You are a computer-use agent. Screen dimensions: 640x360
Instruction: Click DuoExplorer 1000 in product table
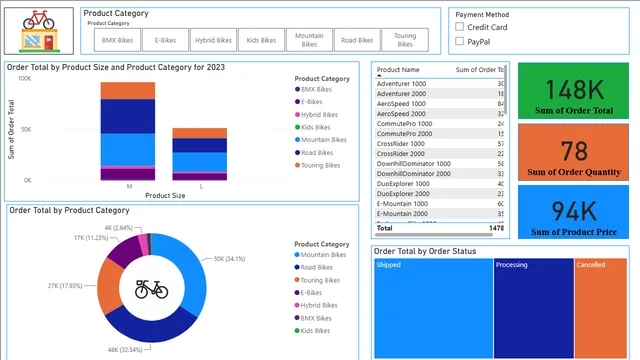pos(440,184)
